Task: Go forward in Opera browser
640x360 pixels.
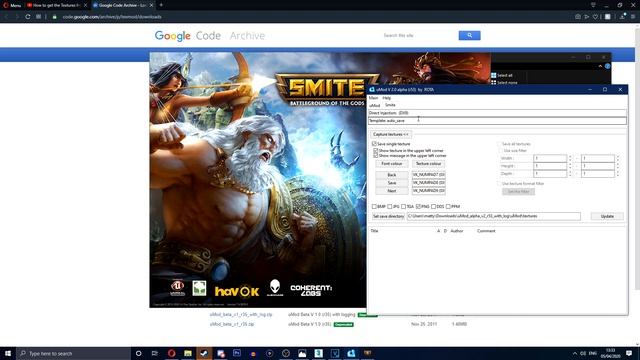Action: pos(17,17)
